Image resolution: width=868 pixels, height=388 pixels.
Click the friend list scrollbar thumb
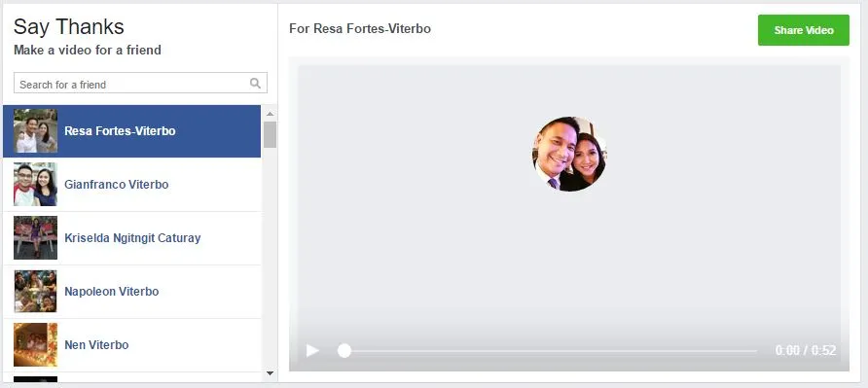(270, 134)
